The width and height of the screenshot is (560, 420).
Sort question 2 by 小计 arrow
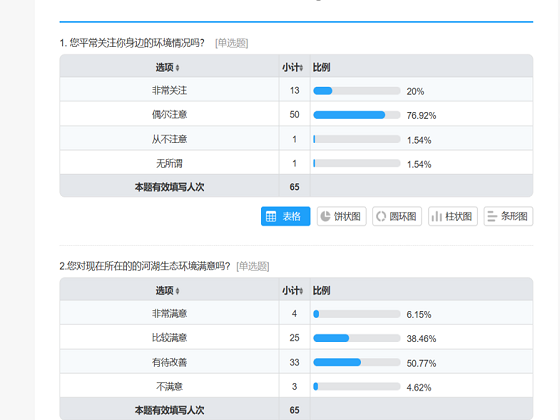(x=301, y=291)
